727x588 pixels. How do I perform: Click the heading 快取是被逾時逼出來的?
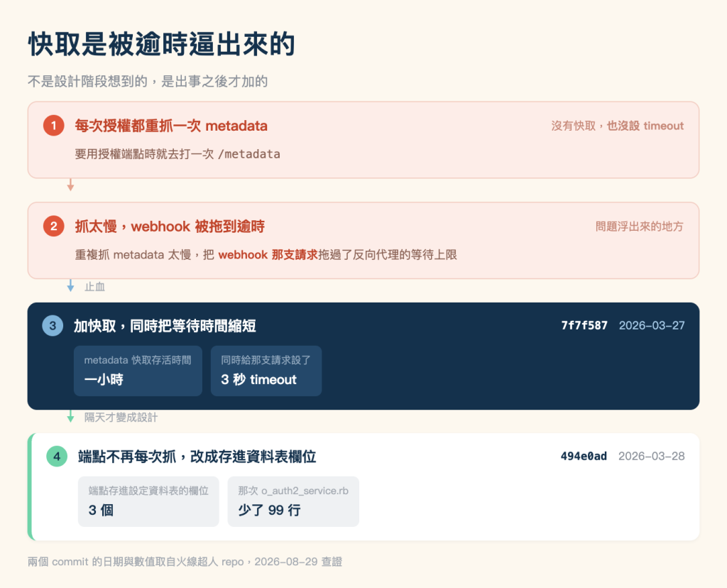tap(161, 45)
